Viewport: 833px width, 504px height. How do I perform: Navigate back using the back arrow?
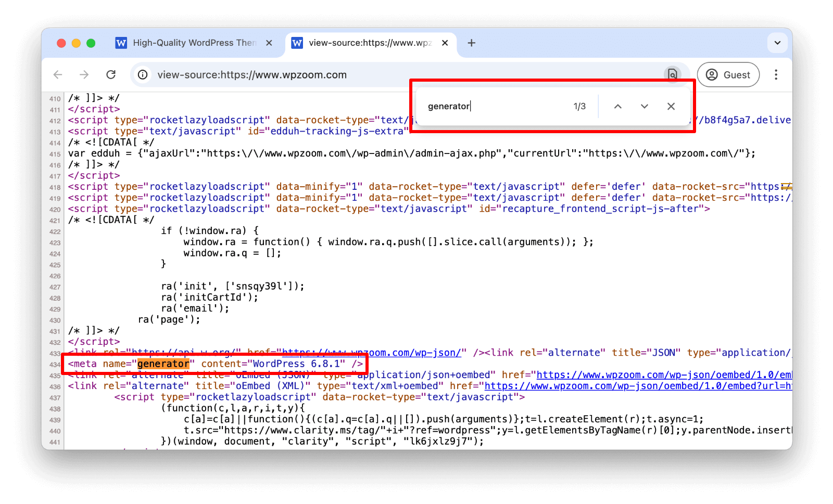click(x=57, y=74)
